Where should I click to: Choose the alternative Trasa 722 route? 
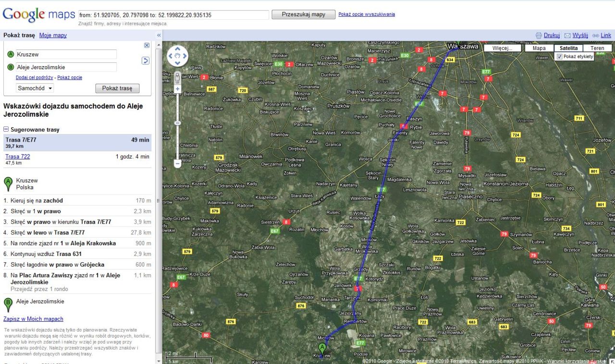coord(18,157)
